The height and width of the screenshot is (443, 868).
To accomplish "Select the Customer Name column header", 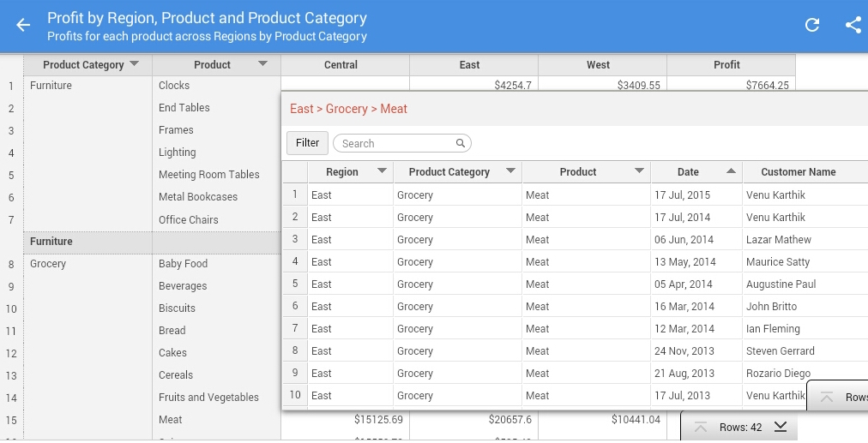I will [798, 172].
